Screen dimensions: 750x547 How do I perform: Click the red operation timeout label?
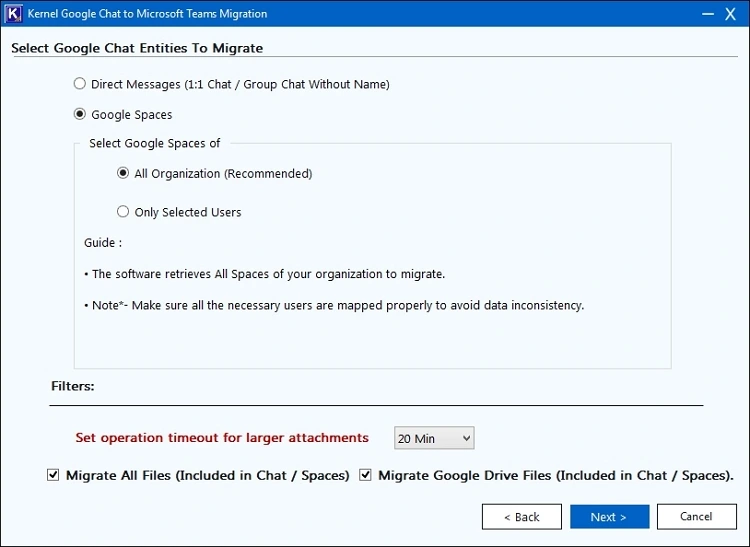pyautogui.click(x=222, y=438)
